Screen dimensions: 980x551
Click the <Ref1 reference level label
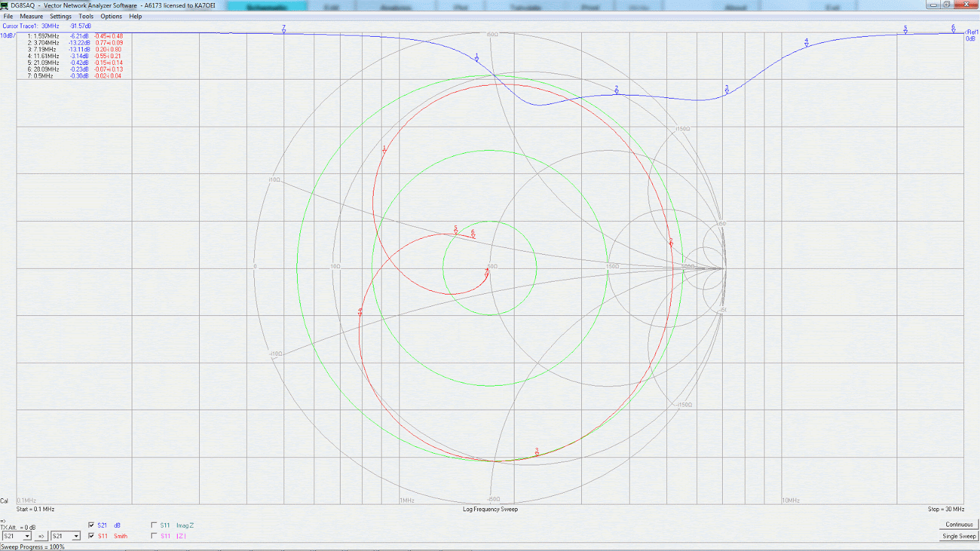click(972, 32)
